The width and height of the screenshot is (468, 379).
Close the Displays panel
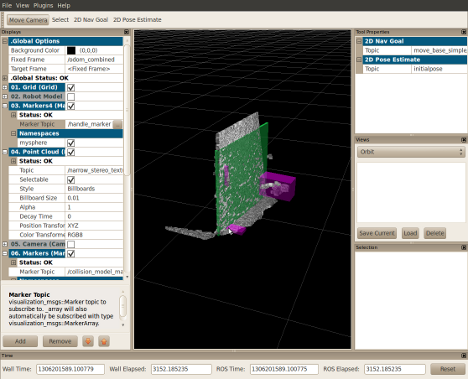(126, 32)
